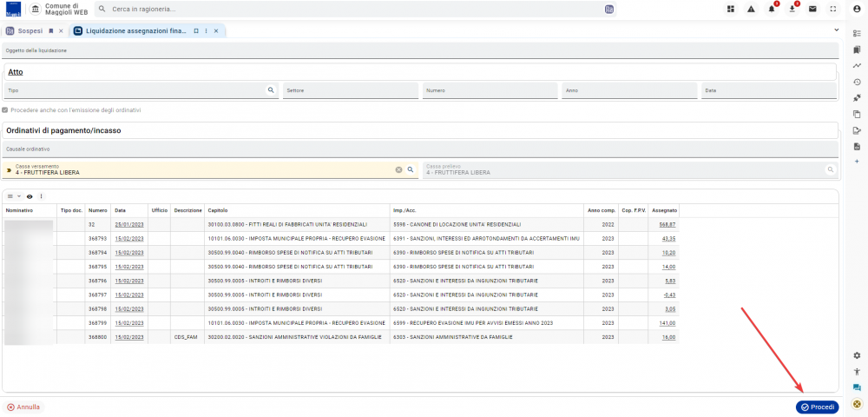
Task: Sort by Capitolo column header
Action: 218,210
